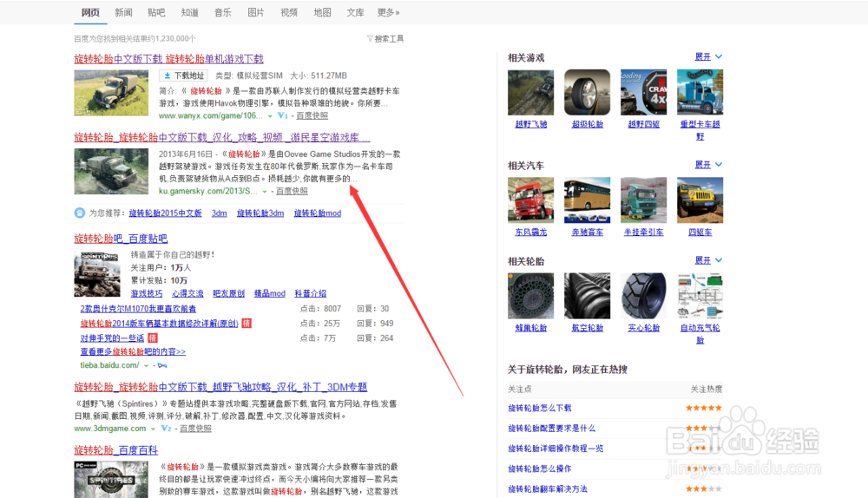Open the 精品mod tieba category
Viewport: 868px width, 498px height.
click(270, 293)
